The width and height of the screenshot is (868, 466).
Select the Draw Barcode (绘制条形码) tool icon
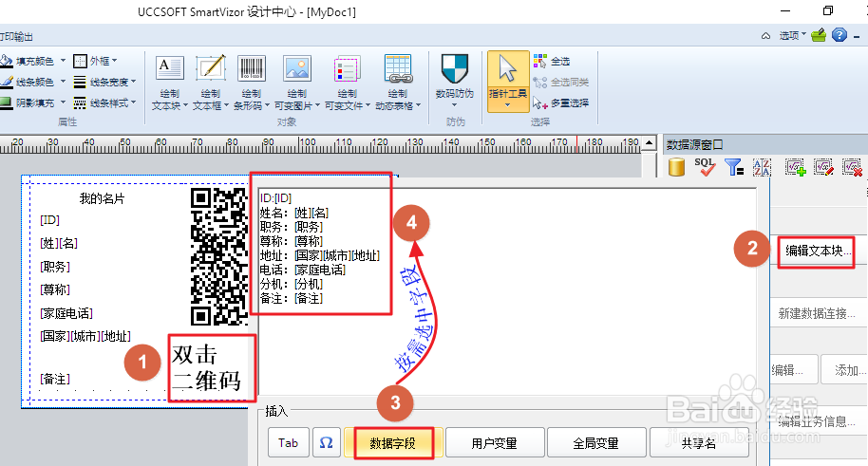[252, 69]
